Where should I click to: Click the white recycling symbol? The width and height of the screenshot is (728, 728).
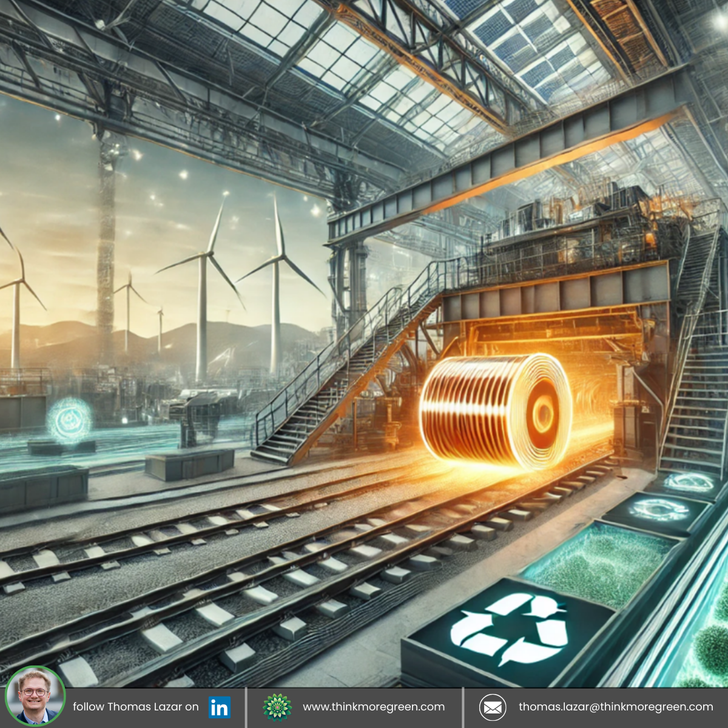pos(510,629)
